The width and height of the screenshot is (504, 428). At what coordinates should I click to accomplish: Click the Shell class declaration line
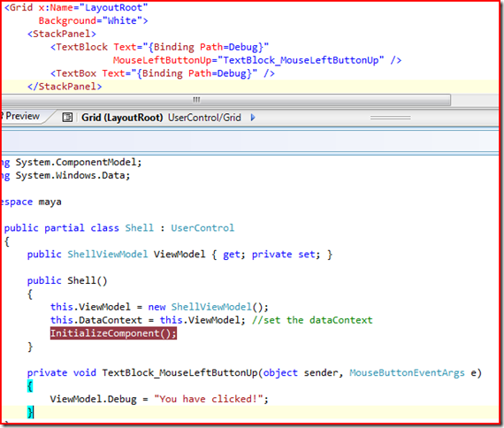tap(119, 228)
